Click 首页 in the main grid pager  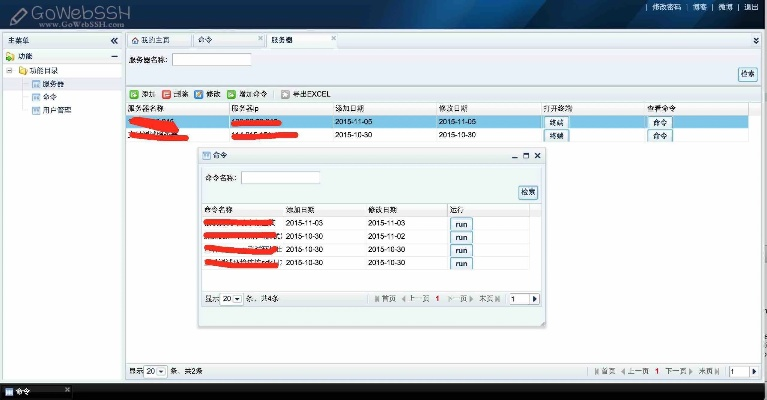605,372
